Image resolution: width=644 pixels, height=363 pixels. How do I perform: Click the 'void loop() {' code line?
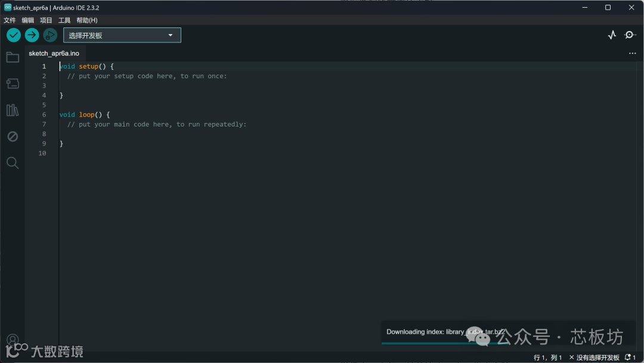85,115
